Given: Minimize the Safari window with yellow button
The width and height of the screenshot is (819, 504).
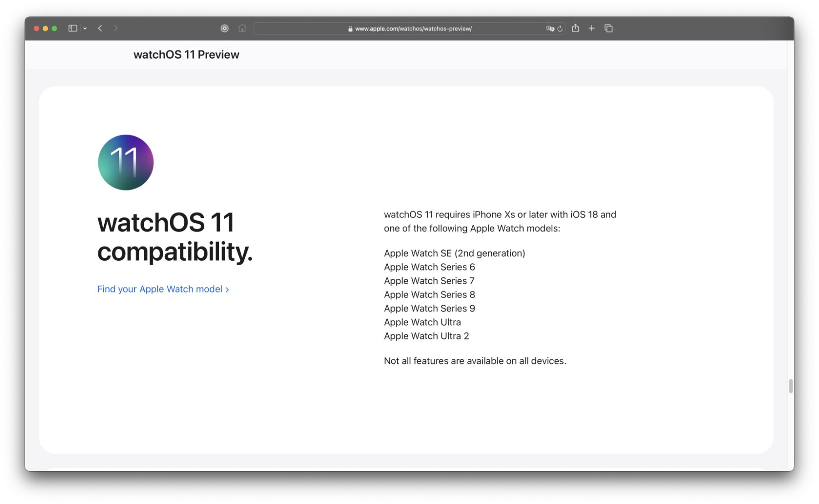Looking at the screenshot, I should click(45, 28).
